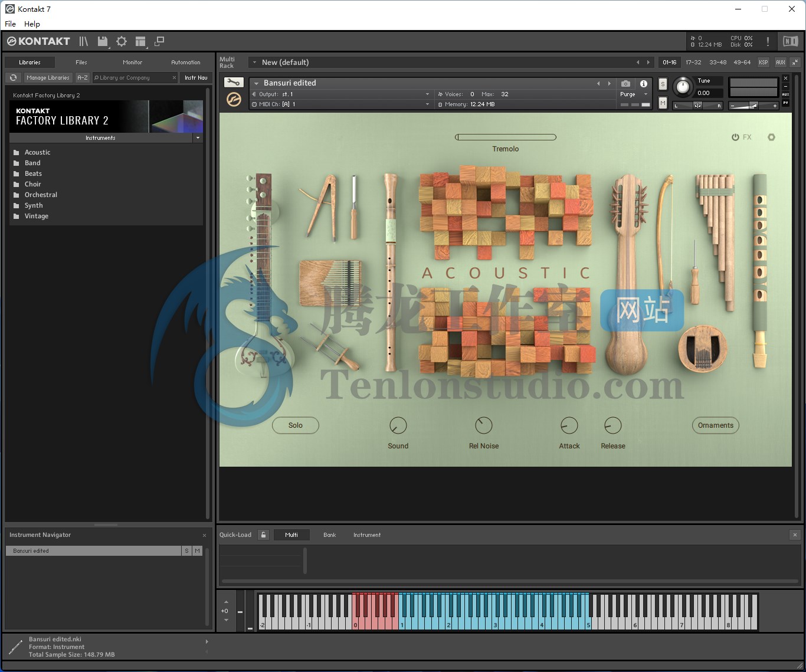This screenshot has width=806, height=672.
Task: Select the Instrument tab in Quick-Load
Action: 367,535
